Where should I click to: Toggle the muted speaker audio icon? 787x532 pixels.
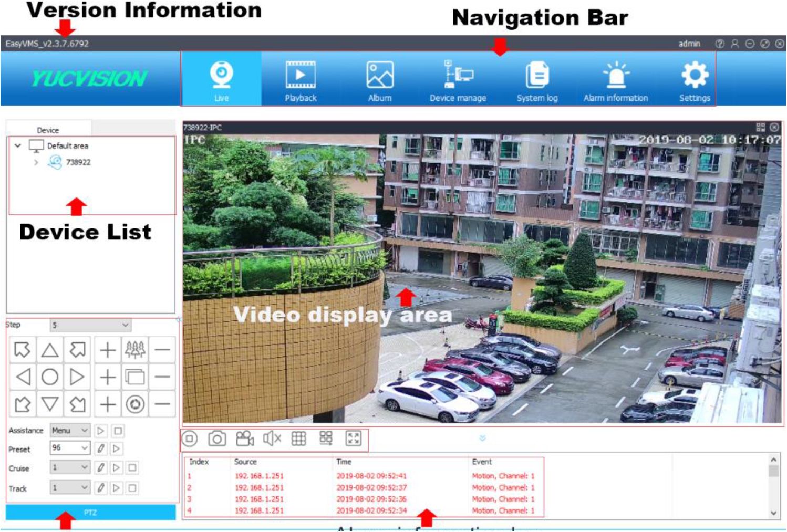pyautogui.click(x=272, y=439)
